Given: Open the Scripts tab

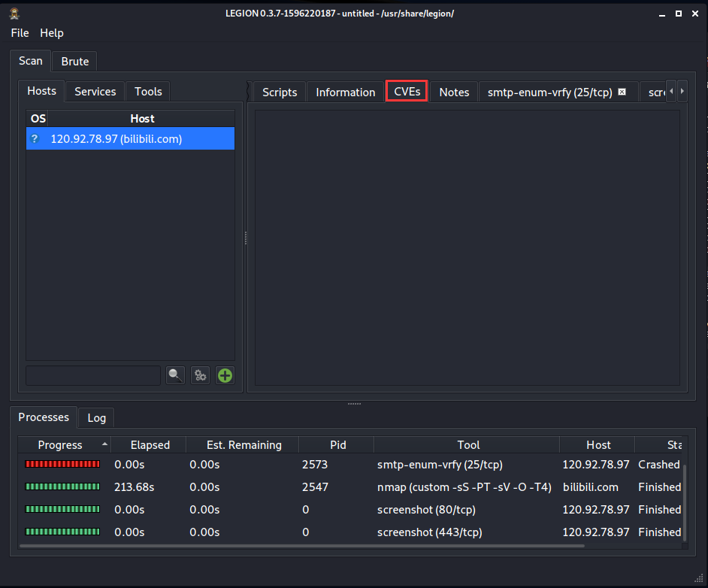Looking at the screenshot, I should point(280,92).
